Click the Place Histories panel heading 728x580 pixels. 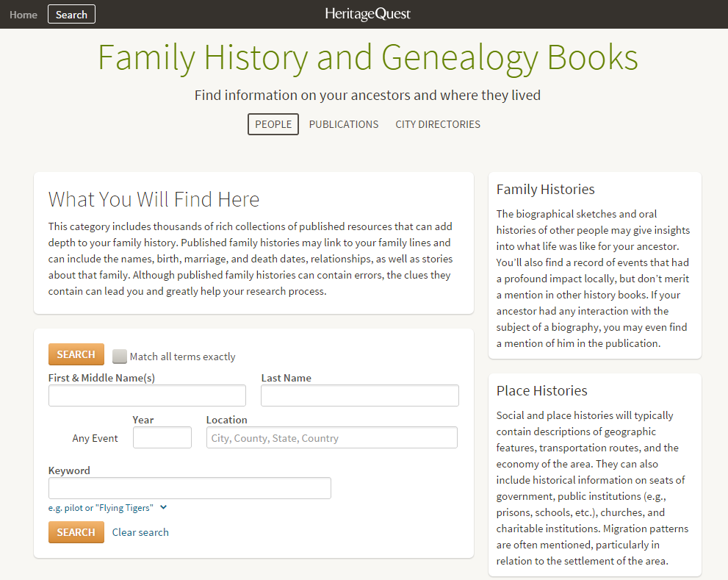coord(541,390)
